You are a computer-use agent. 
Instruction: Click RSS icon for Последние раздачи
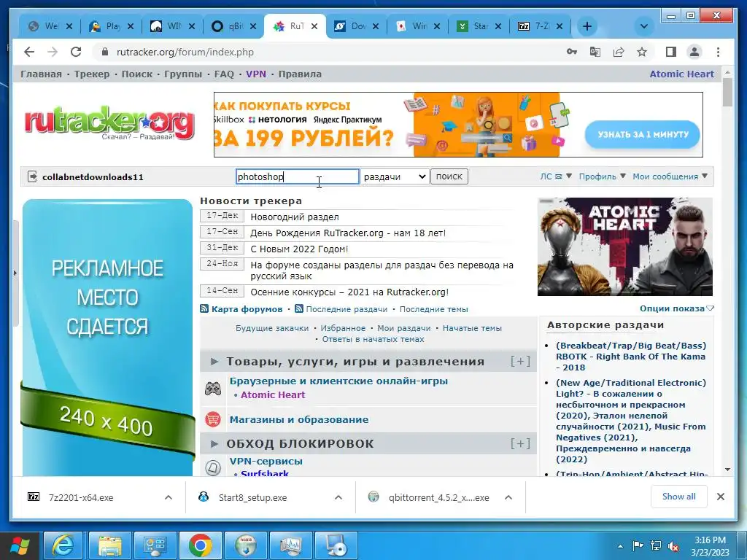(x=298, y=308)
